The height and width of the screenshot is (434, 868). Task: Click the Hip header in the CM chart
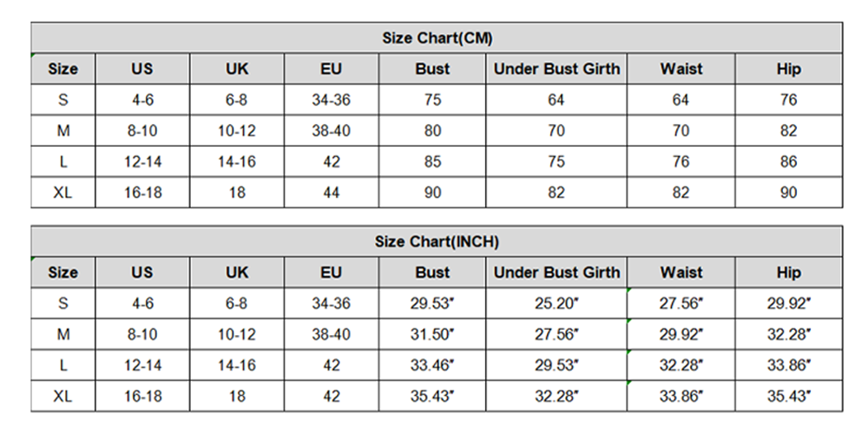pyautogui.click(x=788, y=69)
